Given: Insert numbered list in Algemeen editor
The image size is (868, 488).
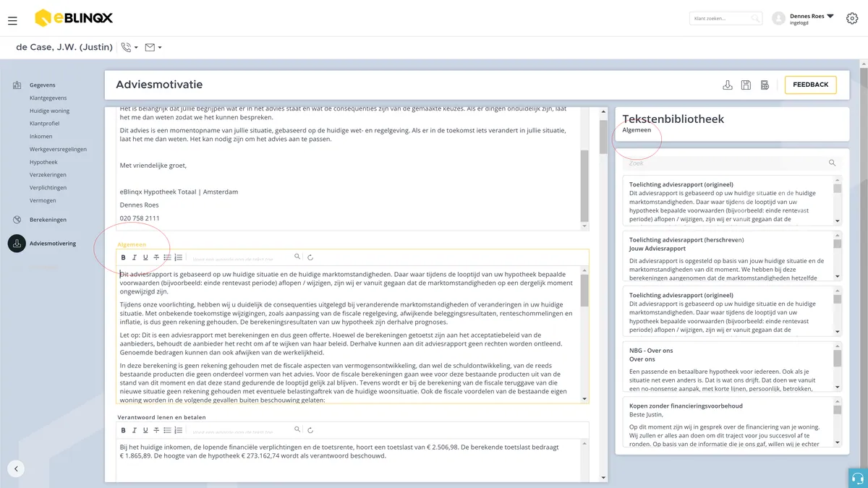Looking at the screenshot, I should pyautogui.click(x=179, y=257).
